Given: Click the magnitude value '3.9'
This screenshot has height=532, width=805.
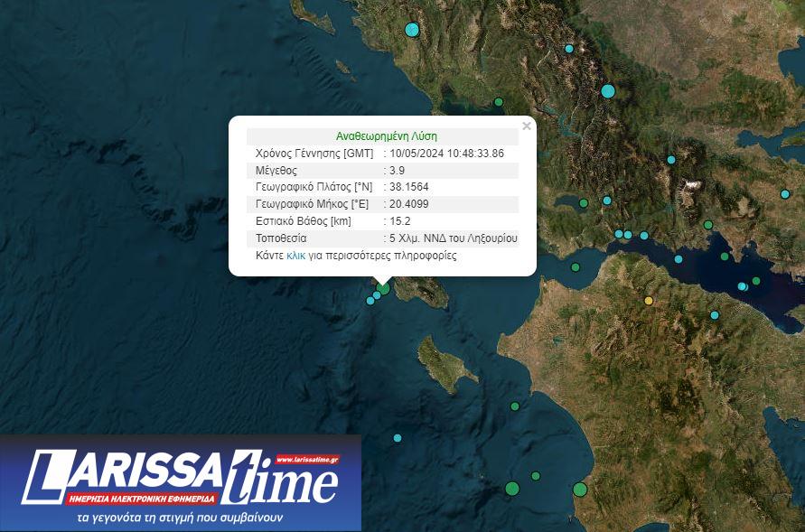Looking at the screenshot, I should [x=397, y=171].
